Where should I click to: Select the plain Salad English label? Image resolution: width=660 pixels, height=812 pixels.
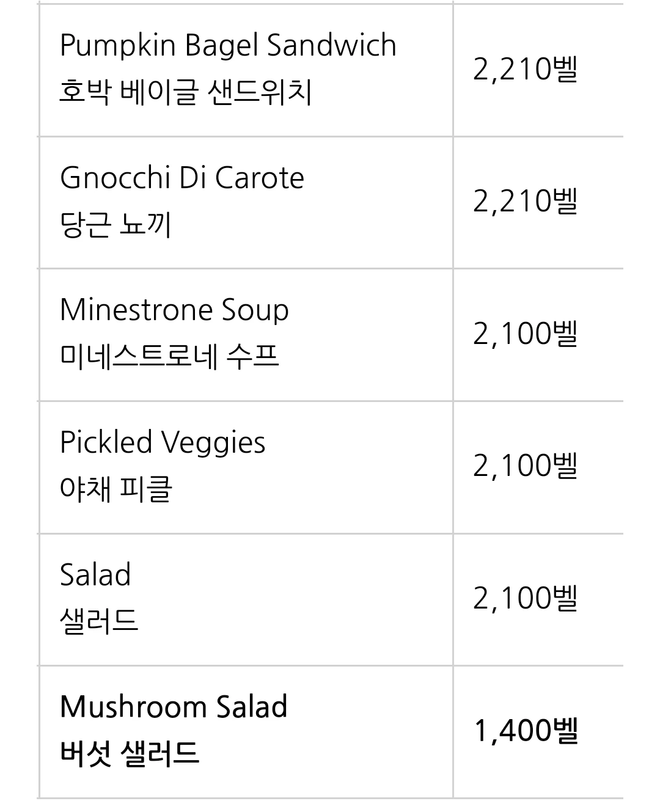tap(95, 575)
